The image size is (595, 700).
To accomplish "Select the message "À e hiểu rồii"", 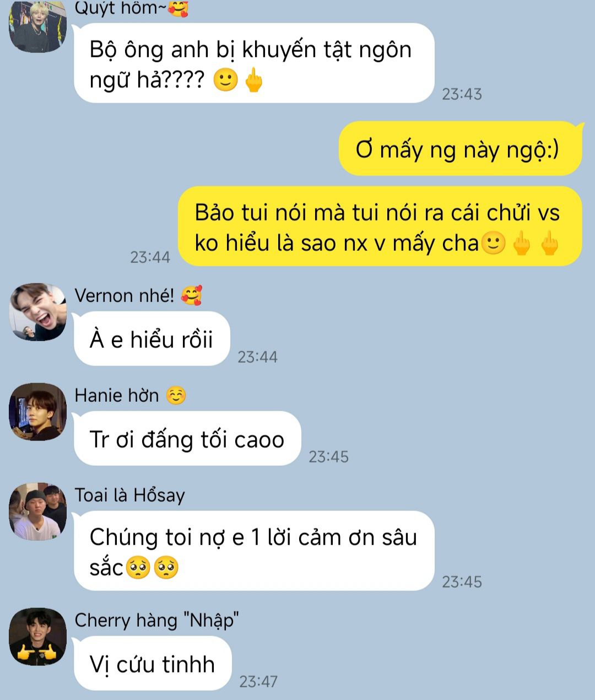I will (152, 339).
